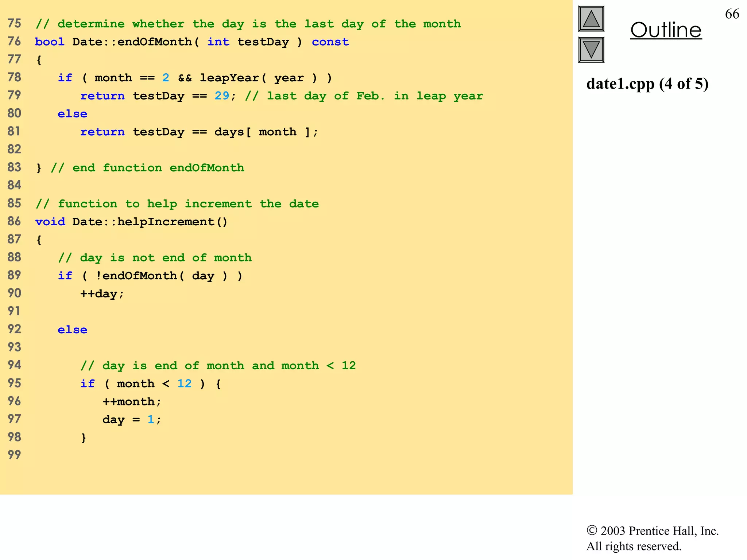Click 'All rights reserved.' text
This screenshot has width=747, height=560.
point(634,546)
